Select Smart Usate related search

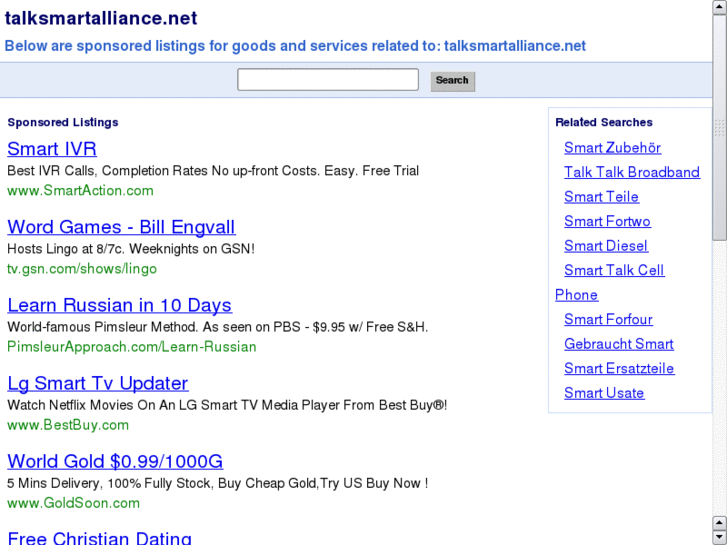click(x=604, y=393)
